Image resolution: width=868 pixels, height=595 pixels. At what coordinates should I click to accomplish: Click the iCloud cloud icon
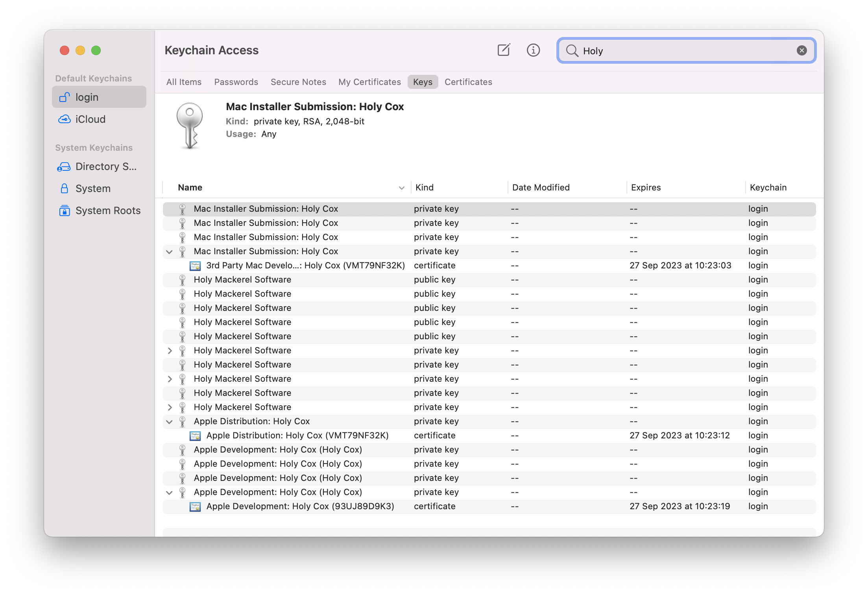[x=65, y=119]
